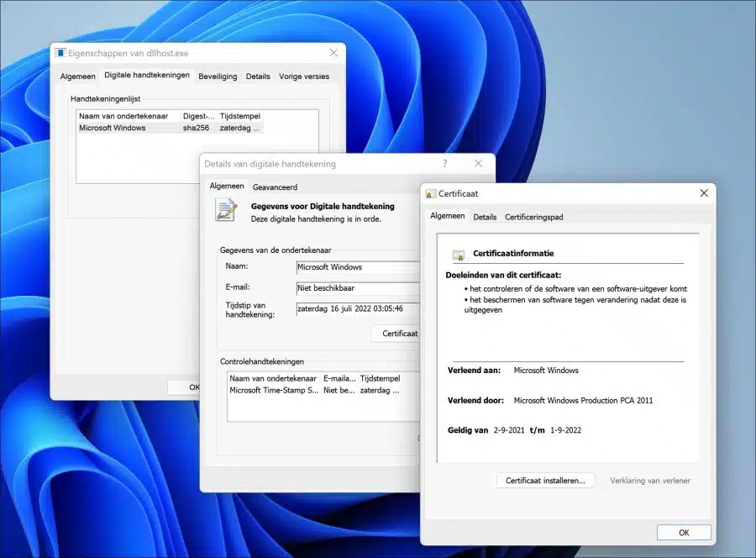Close the Certificaat window

pyautogui.click(x=704, y=193)
